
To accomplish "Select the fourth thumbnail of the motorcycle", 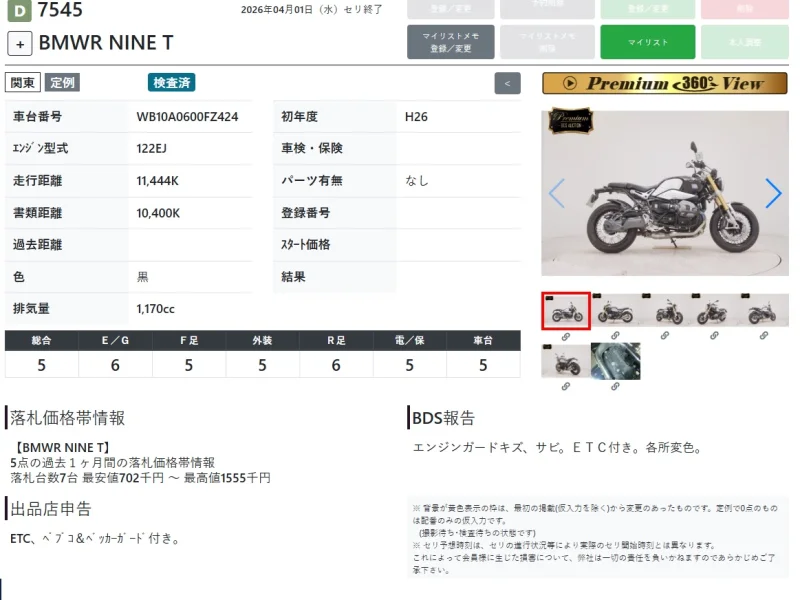I will [714, 310].
